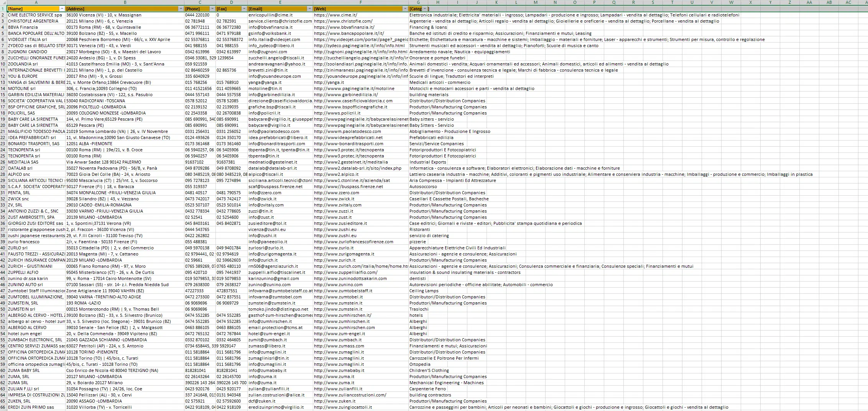The image size is (868, 411).
Task: Select column A by its header
Action: pyautogui.click(x=36, y=2)
